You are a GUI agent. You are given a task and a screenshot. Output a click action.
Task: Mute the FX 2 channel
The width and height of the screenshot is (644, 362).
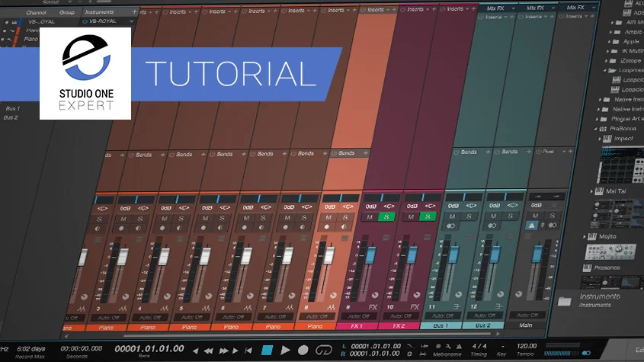pos(411,216)
